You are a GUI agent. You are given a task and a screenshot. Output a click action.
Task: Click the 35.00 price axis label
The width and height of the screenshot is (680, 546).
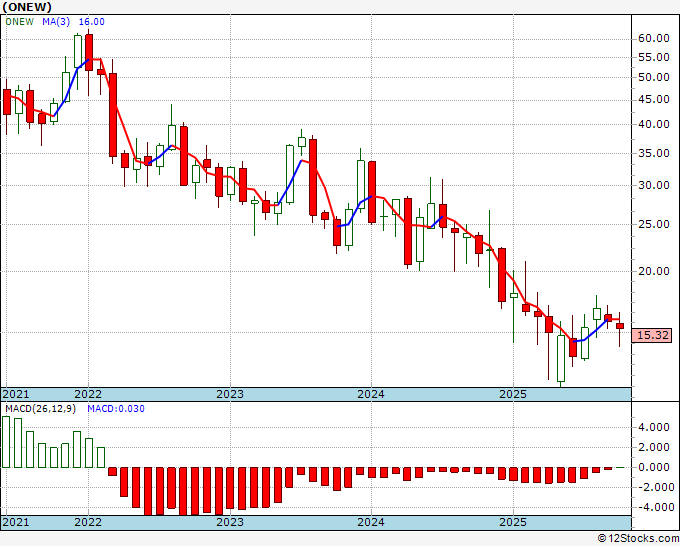click(x=654, y=153)
